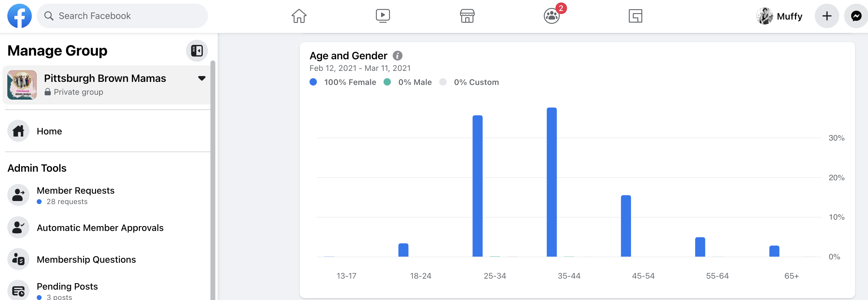
Task: Open the Watch video tab icon
Action: point(383,16)
